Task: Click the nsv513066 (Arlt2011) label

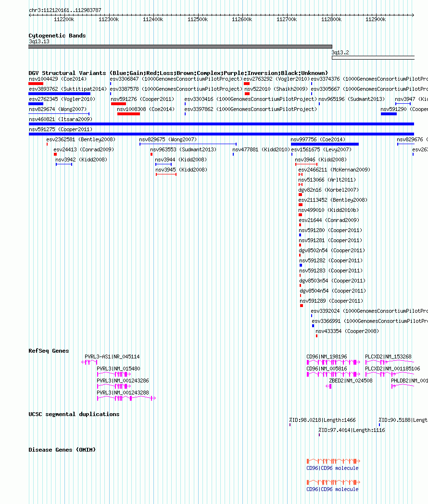Action: 327,180
